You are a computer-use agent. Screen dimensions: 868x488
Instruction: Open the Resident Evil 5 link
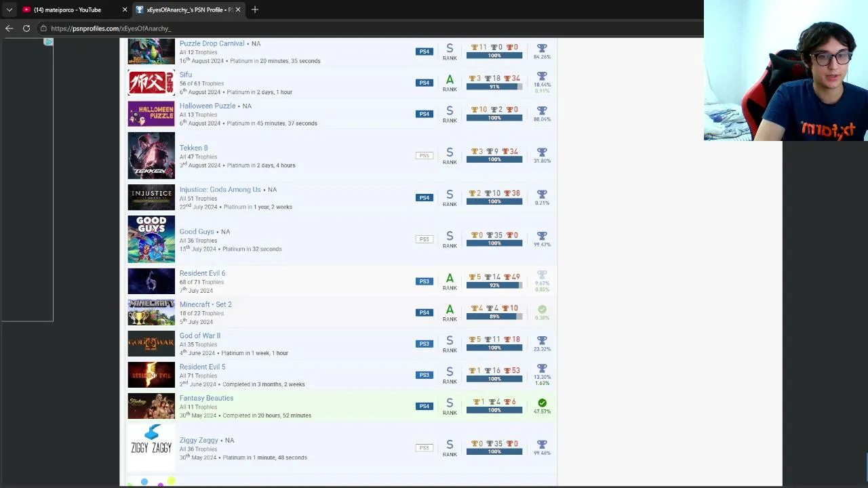click(202, 367)
